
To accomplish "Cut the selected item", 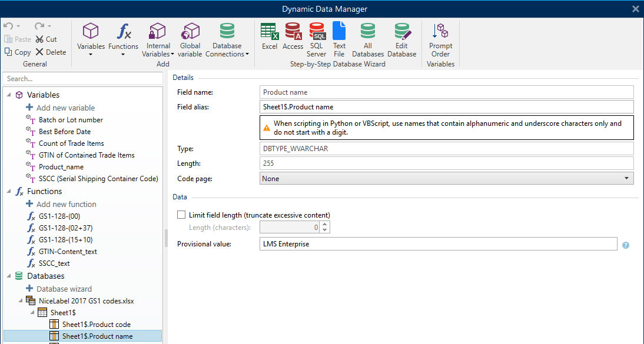I will 46,39.
